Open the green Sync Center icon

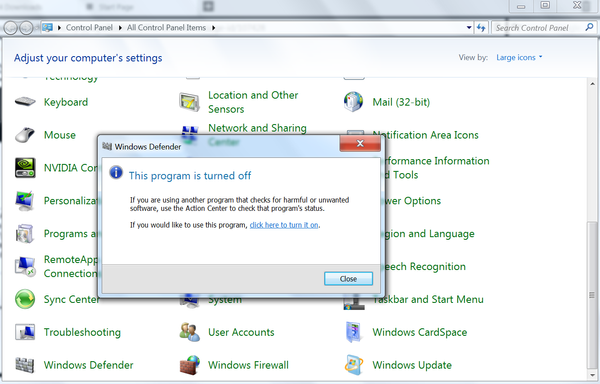25,299
